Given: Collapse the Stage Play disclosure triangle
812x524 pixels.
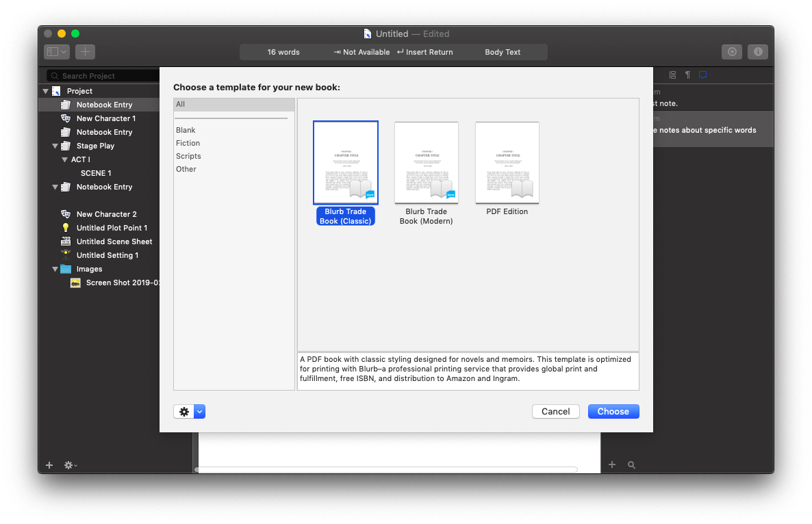Looking at the screenshot, I should [x=55, y=146].
